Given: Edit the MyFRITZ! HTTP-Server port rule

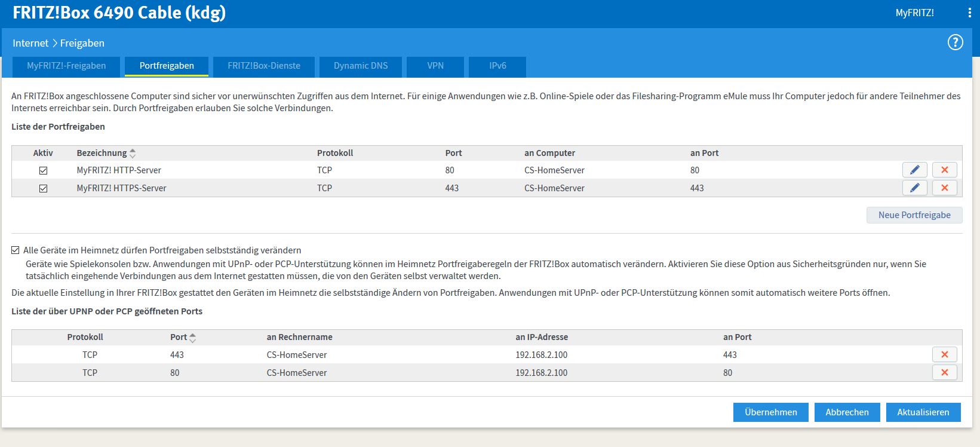Looking at the screenshot, I should pos(914,170).
